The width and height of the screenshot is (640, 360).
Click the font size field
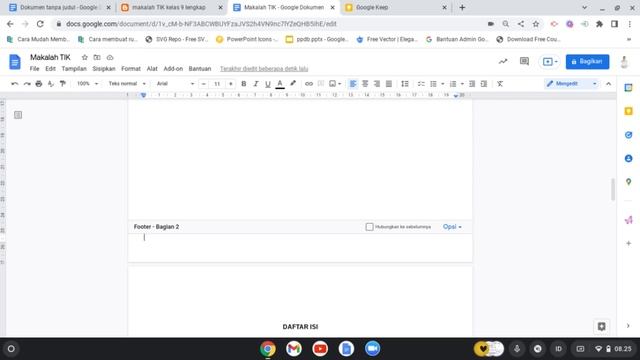[217, 84]
